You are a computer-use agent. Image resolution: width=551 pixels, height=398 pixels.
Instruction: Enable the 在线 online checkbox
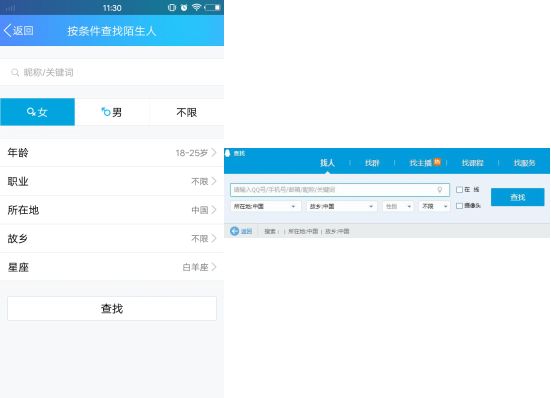coord(459,190)
